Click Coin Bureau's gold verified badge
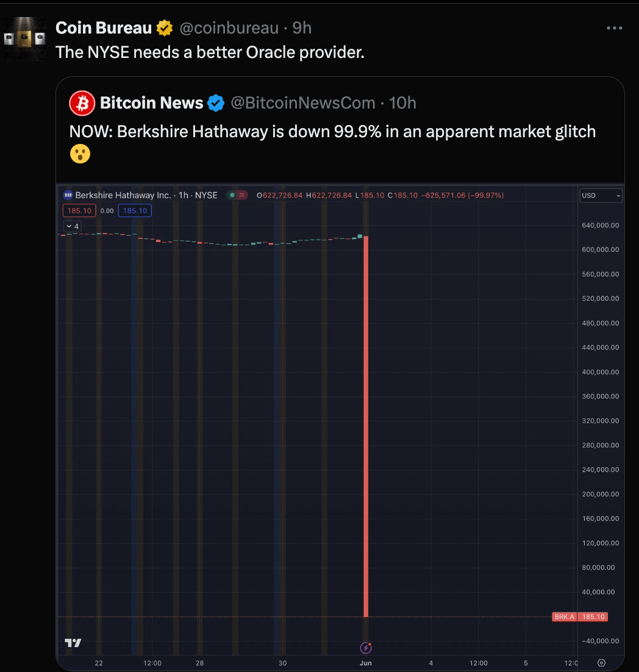Viewport: 639px width, 672px height. [x=165, y=28]
